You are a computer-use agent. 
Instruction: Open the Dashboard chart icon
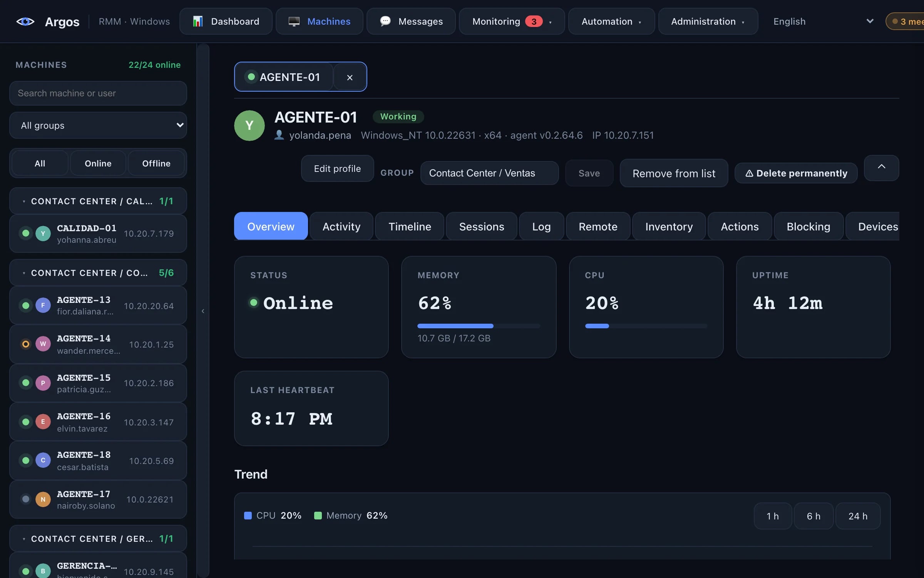[198, 22]
